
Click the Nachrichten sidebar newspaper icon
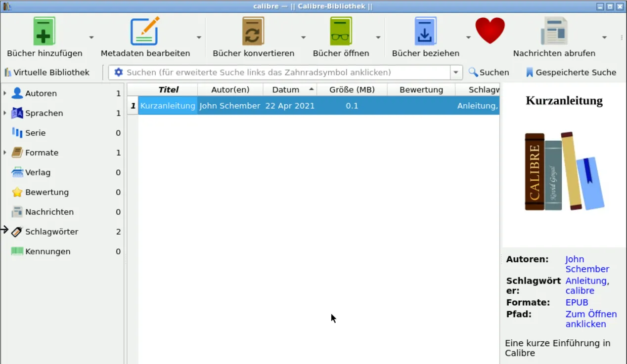(17, 212)
